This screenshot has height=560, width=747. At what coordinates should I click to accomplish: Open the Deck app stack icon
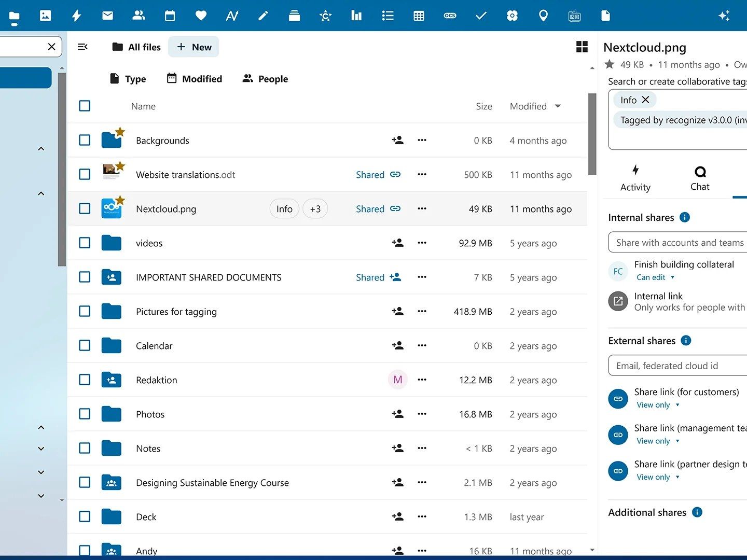294,16
